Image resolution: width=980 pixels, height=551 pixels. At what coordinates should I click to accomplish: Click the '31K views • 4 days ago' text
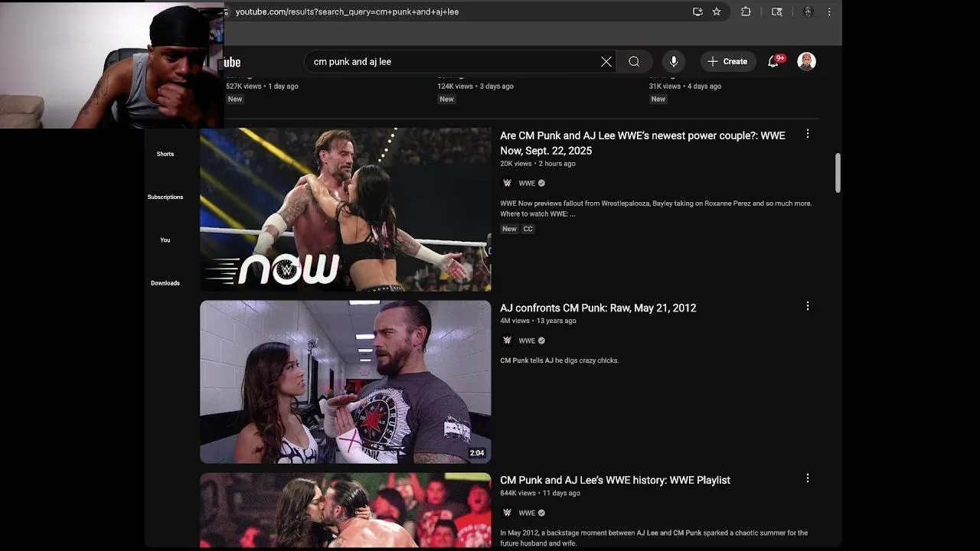[x=685, y=86]
